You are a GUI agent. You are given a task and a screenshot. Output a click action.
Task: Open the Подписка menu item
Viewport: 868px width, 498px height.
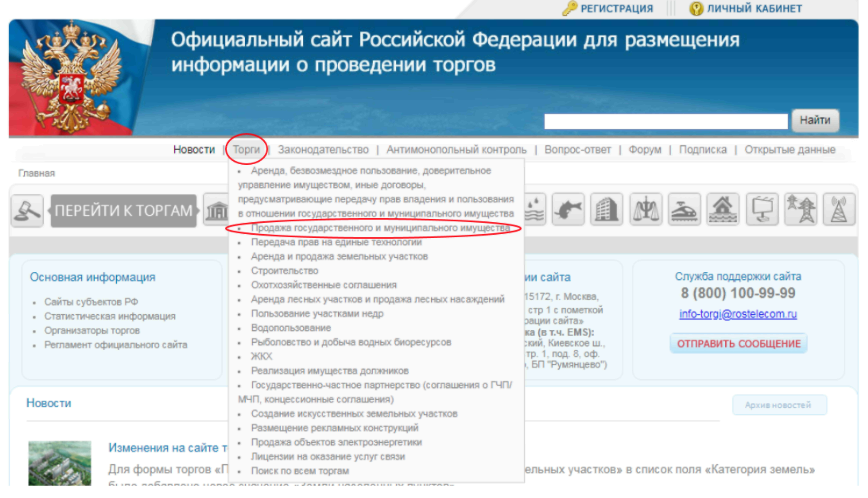(x=703, y=150)
